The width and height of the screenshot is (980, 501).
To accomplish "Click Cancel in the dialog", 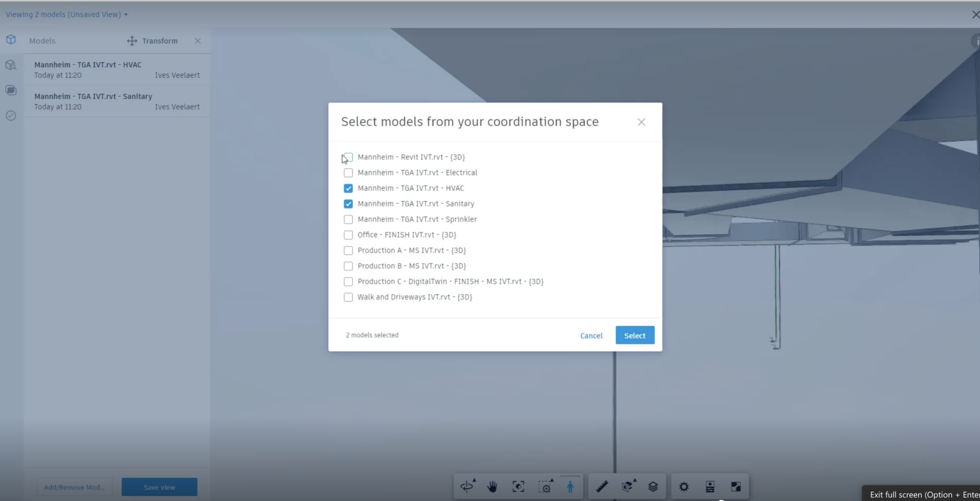I will [x=591, y=336].
